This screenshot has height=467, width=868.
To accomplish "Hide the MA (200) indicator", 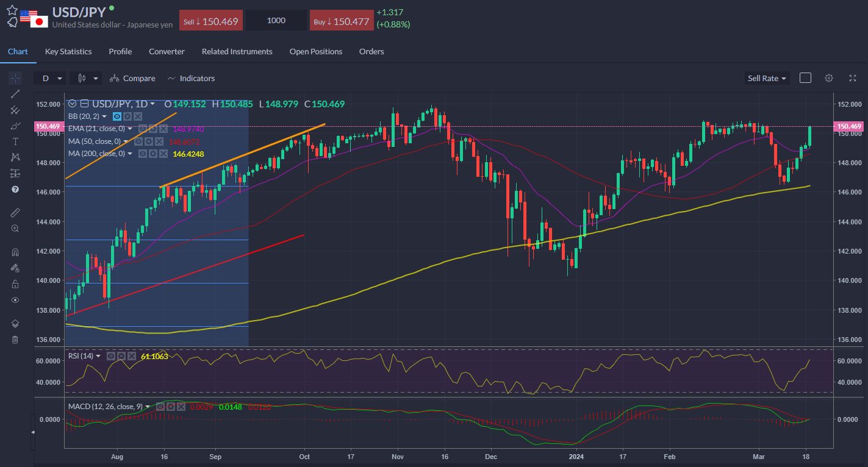I will pos(143,154).
